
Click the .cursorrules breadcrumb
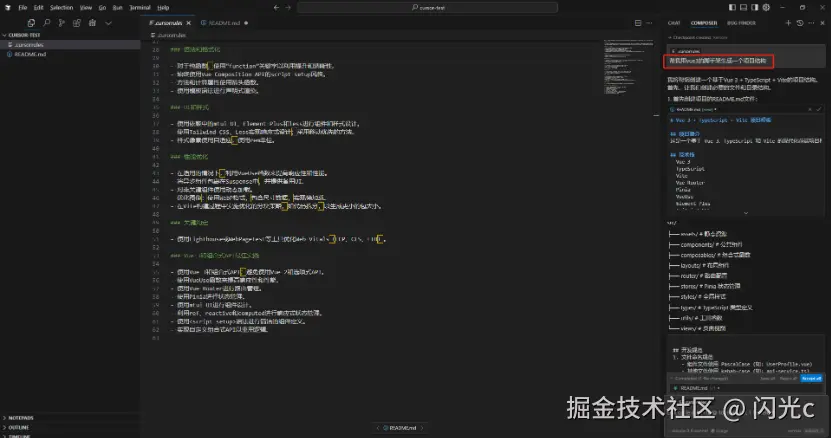pyautogui.click(x=169, y=35)
